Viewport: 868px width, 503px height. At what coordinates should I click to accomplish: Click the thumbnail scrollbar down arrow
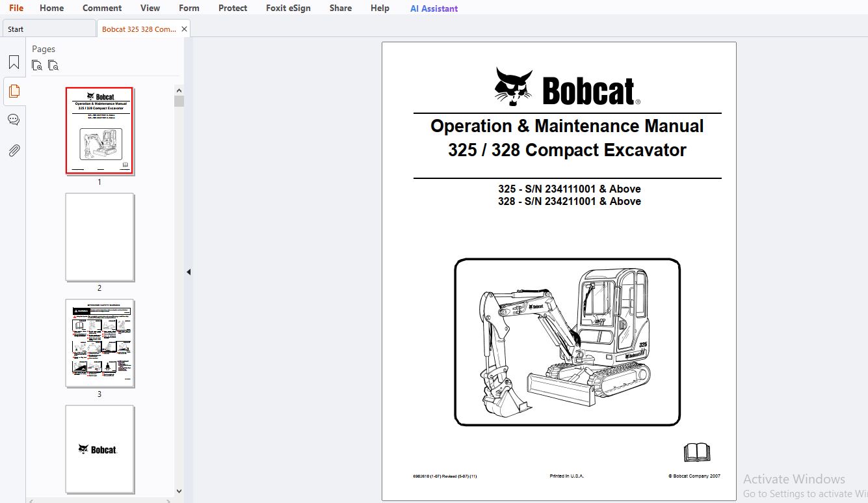179,491
